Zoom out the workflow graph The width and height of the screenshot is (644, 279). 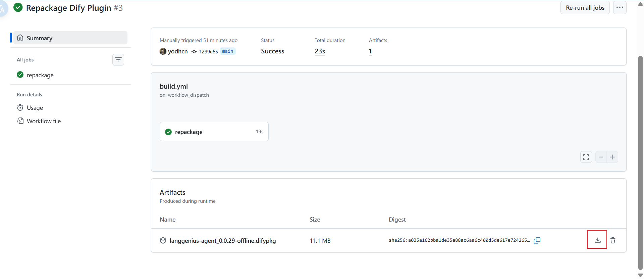click(601, 157)
